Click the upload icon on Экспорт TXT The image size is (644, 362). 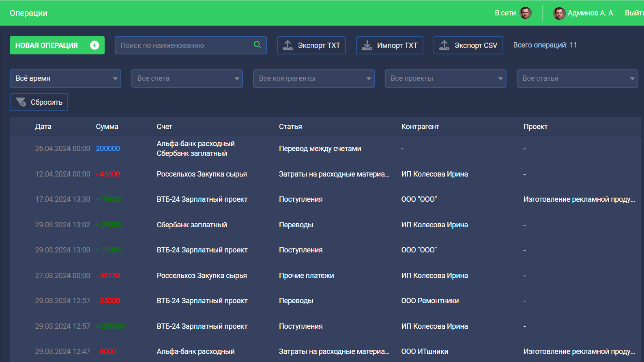tap(288, 45)
